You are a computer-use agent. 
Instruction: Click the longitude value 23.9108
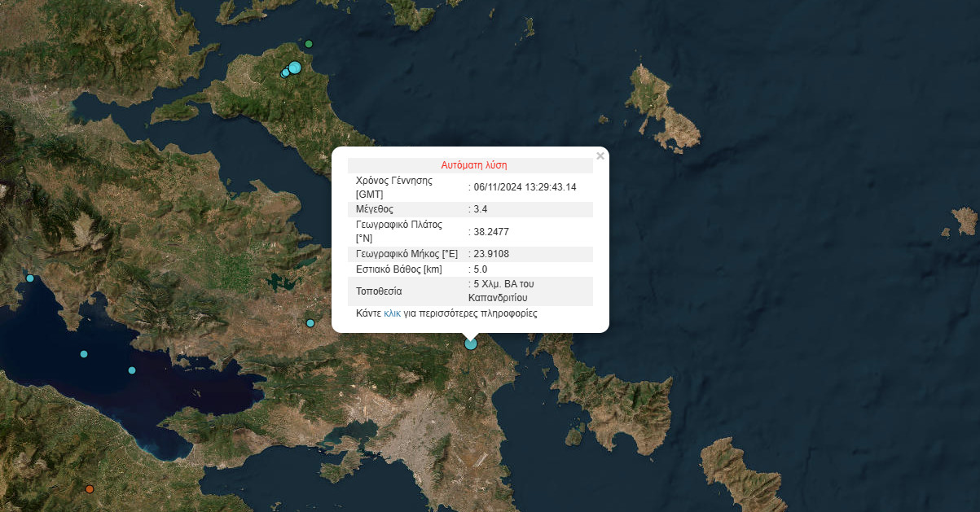pyautogui.click(x=491, y=254)
